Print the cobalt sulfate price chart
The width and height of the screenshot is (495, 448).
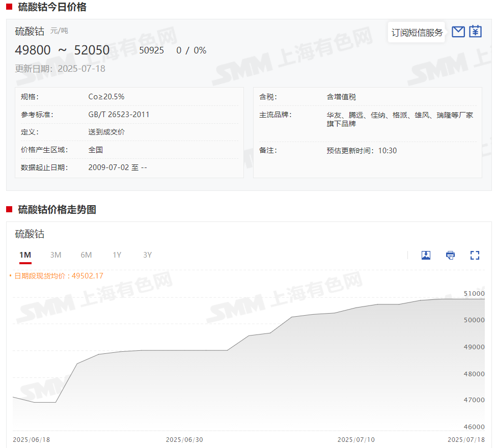pyautogui.click(x=451, y=255)
